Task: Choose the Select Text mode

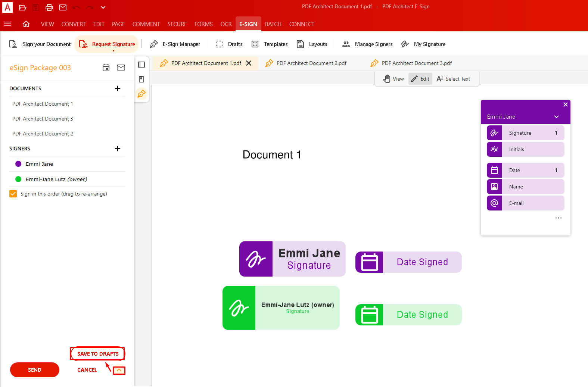Action: tap(453, 79)
